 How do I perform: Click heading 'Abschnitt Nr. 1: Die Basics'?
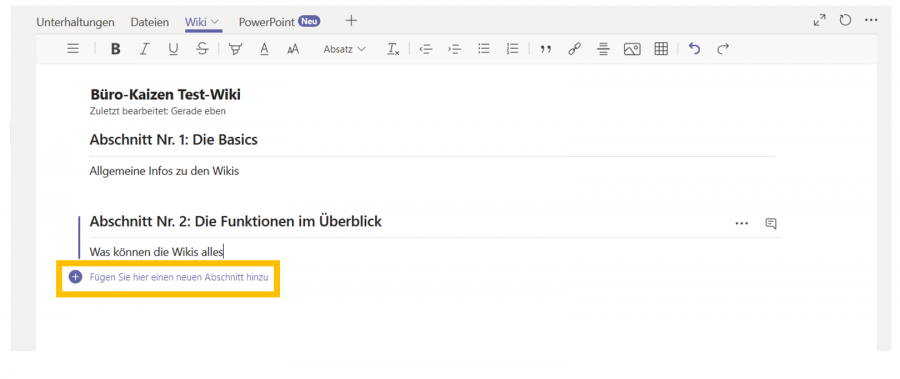pos(173,140)
